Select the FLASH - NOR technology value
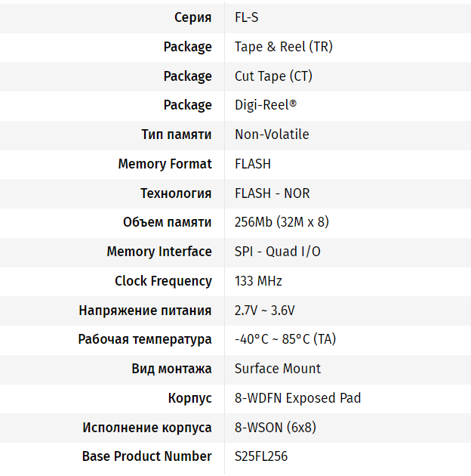471x476 pixels. click(x=272, y=193)
